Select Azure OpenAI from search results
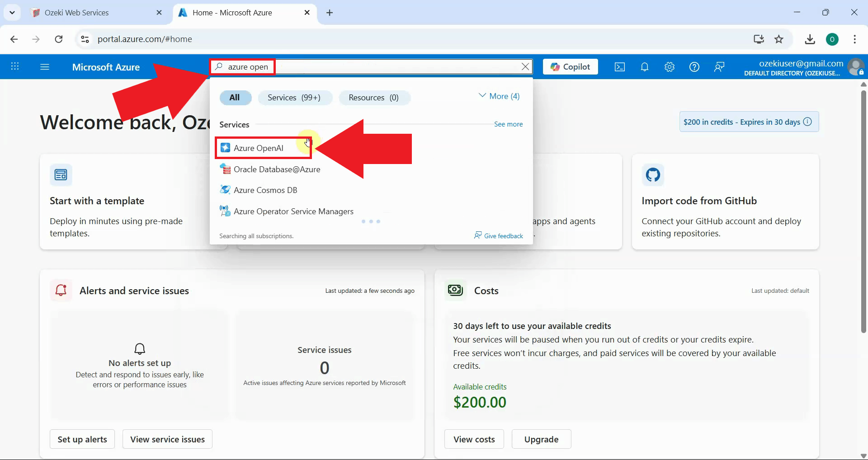 259,148
